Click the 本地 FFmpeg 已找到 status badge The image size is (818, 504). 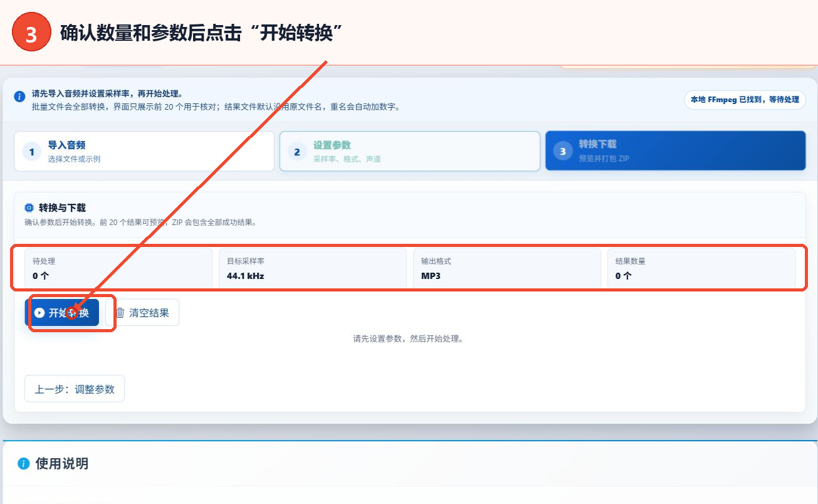pyautogui.click(x=745, y=100)
